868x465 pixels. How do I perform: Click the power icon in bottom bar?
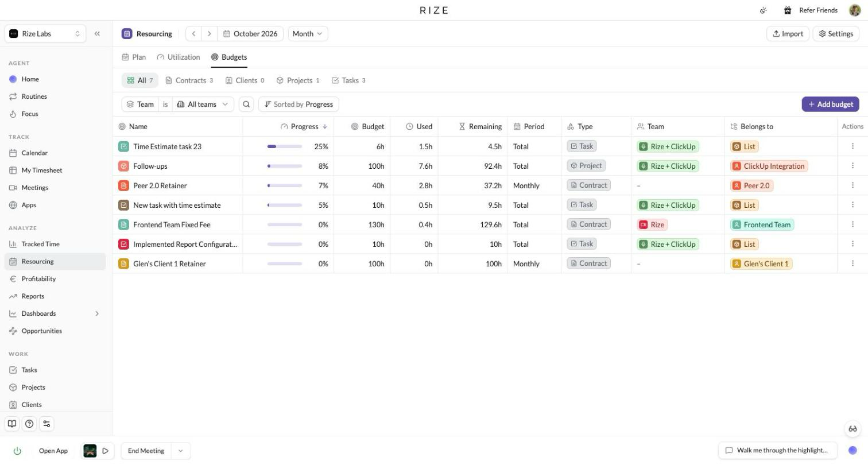(17, 451)
